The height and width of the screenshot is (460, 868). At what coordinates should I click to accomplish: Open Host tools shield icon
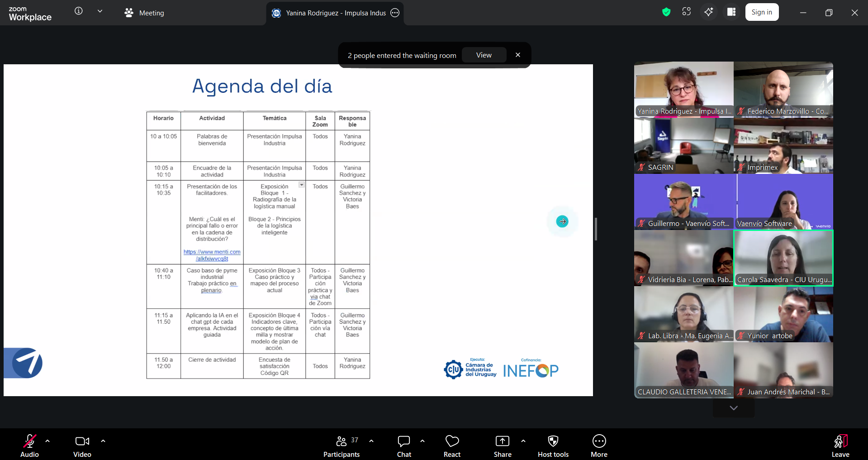pos(553,446)
